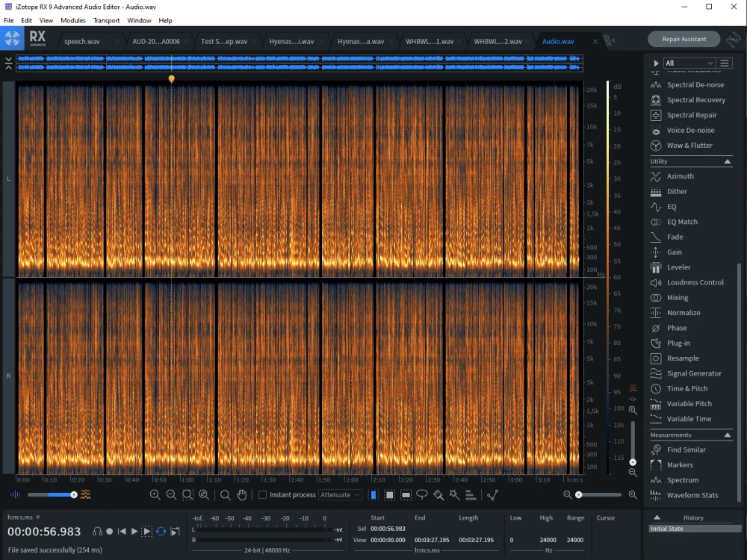Open the Fade utility
The image size is (747, 560).
tap(667, 237)
